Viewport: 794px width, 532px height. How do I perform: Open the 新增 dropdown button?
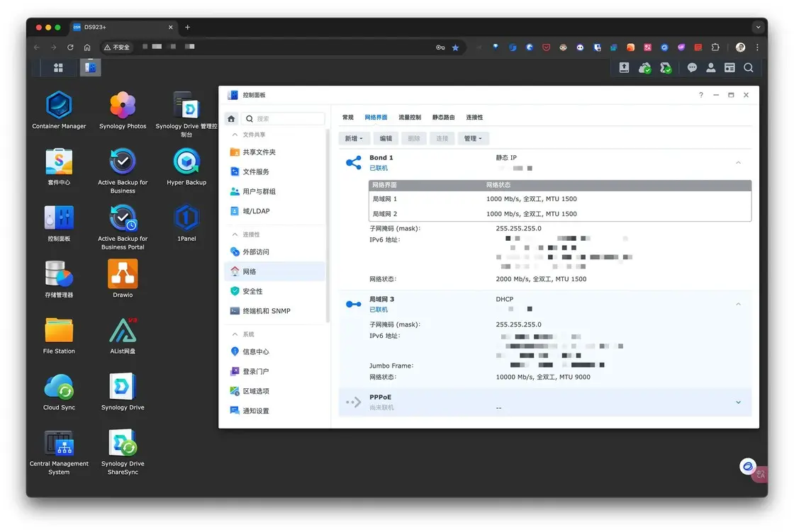[354, 138]
